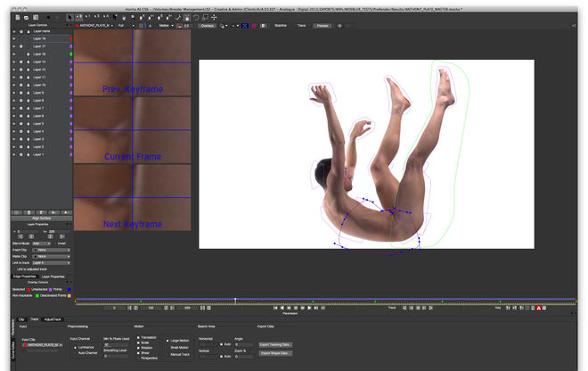Select Layer 10 in layer list
Viewport: 588px width, 371px height.
(38, 85)
